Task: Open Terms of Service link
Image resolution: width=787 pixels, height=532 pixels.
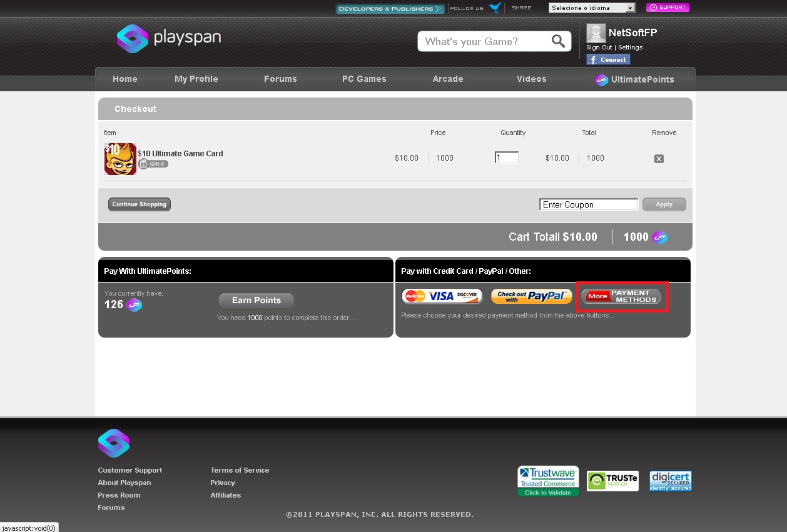Action: (240, 470)
